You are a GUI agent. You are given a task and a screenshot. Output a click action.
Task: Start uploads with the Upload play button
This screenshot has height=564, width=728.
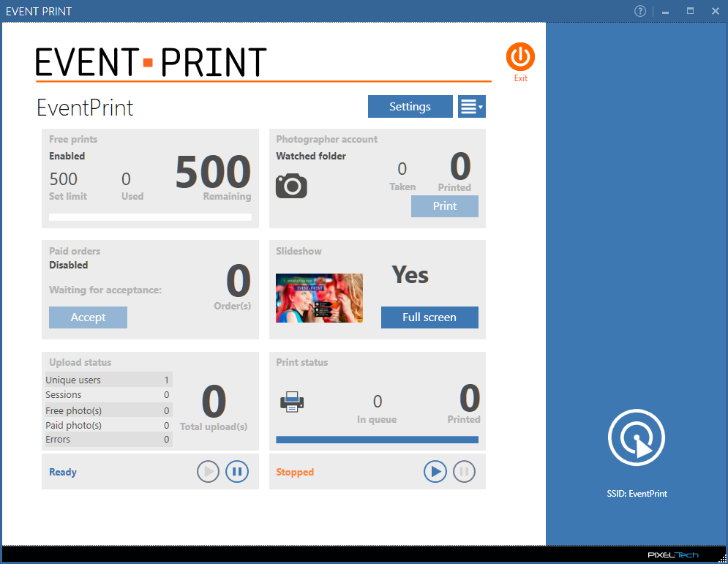coord(208,472)
